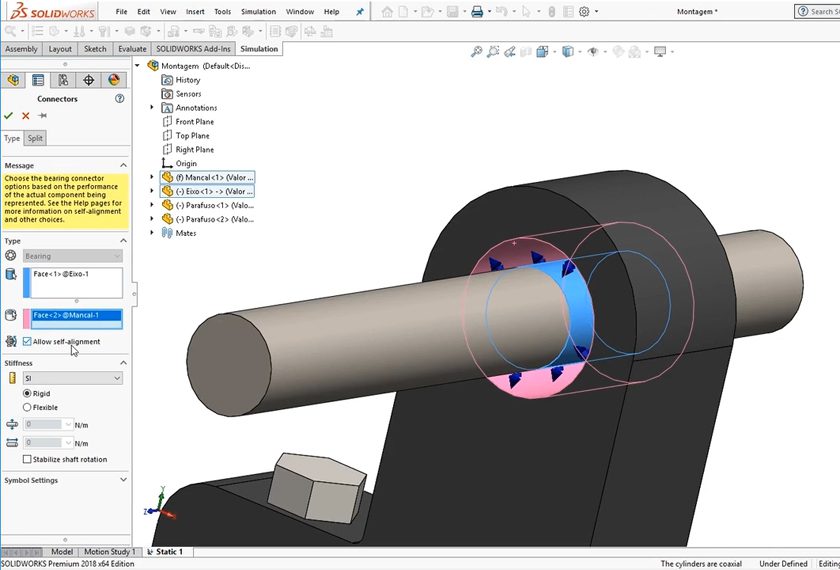This screenshot has height=570, width=840.
Task: Select the Flexible stiffness option
Action: coord(27,408)
